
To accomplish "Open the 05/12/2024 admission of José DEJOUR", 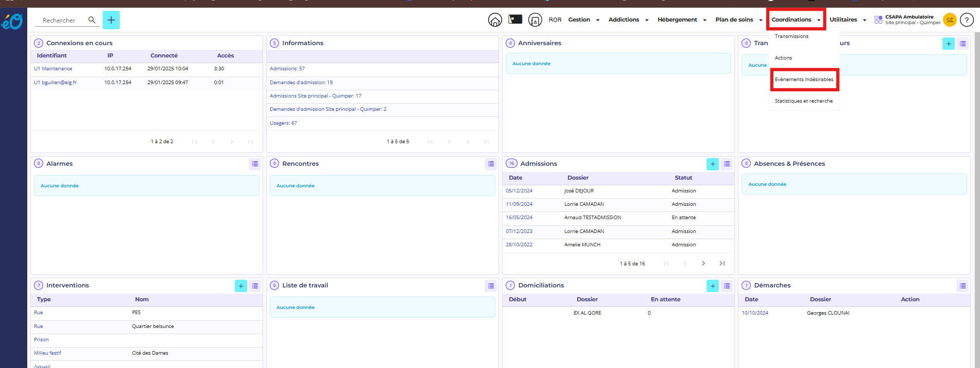I will pyautogui.click(x=519, y=191).
